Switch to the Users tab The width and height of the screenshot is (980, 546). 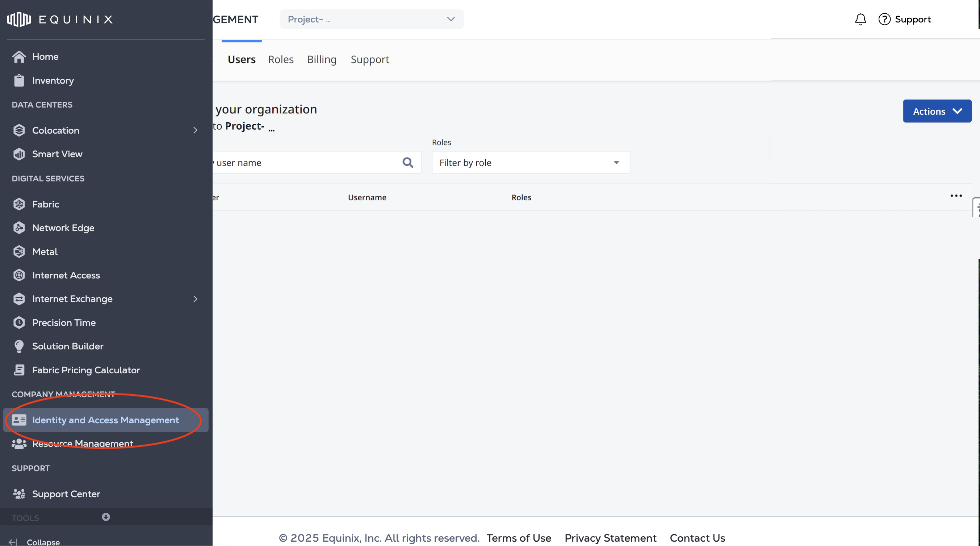click(x=242, y=59)
